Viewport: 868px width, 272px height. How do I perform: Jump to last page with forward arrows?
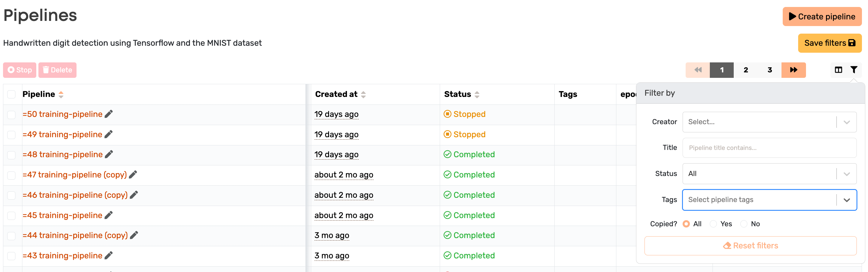(x=794, y=70)
